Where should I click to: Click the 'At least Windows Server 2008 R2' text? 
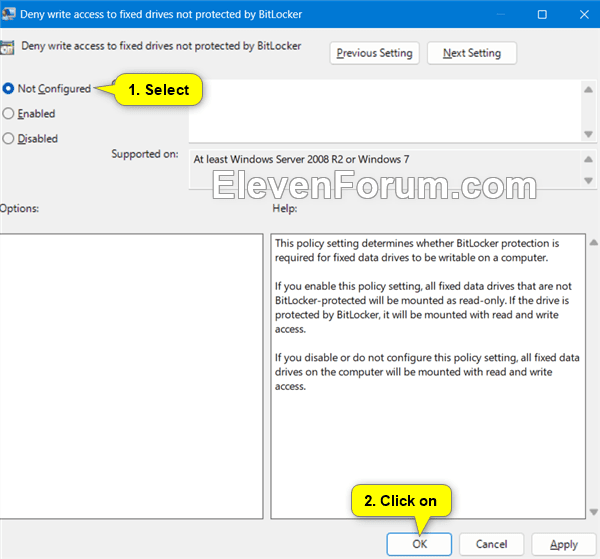click(301, 159)
